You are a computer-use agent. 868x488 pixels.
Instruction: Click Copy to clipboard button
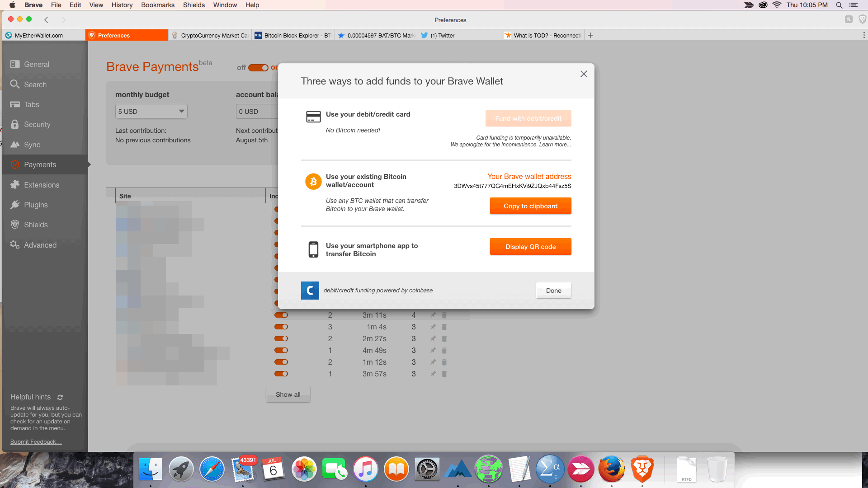(x=530, y=206)
